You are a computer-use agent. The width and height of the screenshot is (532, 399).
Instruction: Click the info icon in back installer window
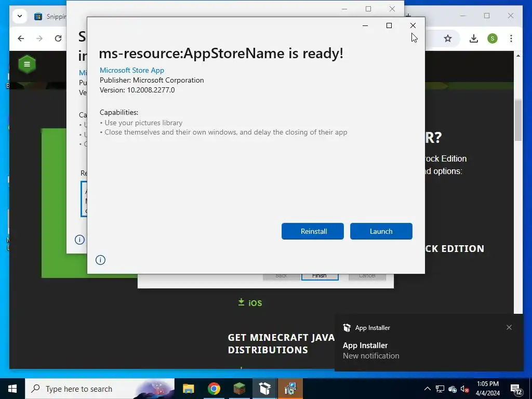79,240
